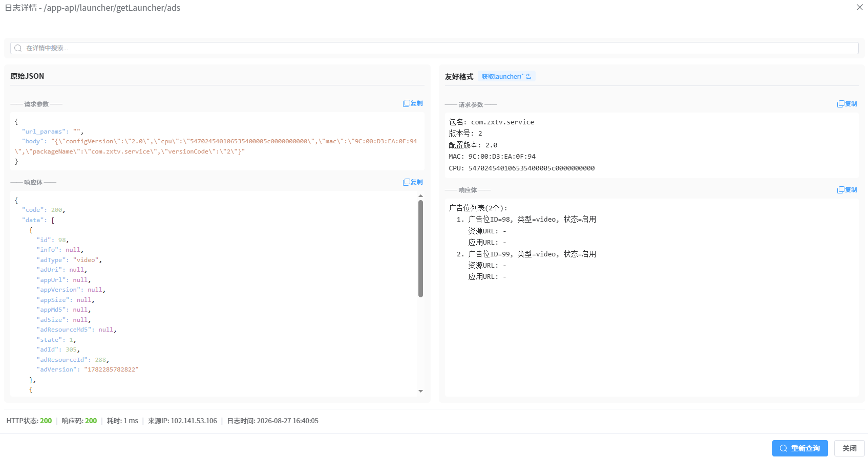Click the CPU serial number line
The width and height of the screenshot is (868, 458).
[522, 168]
